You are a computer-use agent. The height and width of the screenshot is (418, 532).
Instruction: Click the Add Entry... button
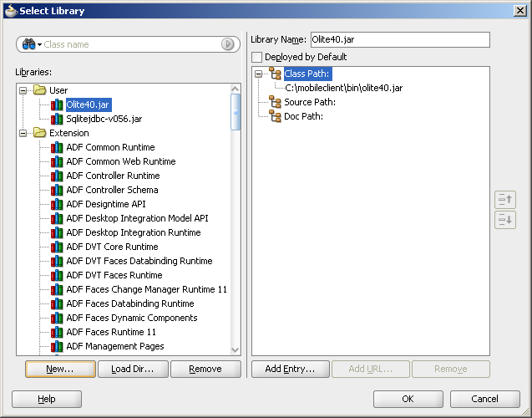pyautogui.click(x=291, y=369)
